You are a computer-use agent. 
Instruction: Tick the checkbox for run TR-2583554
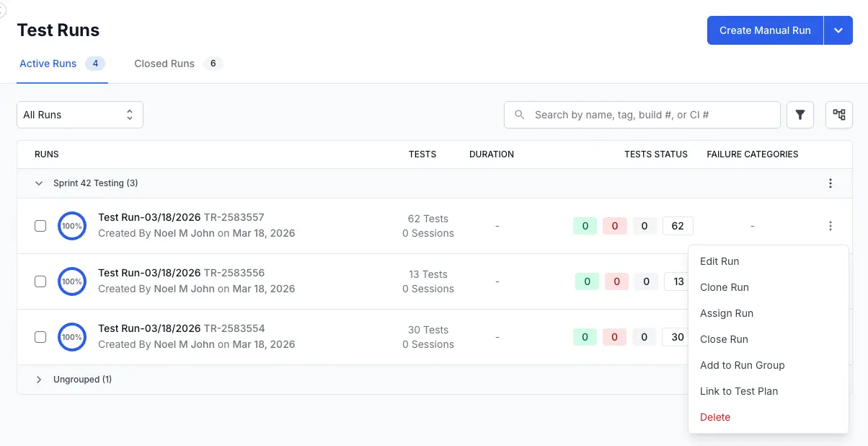click(40, 337)
